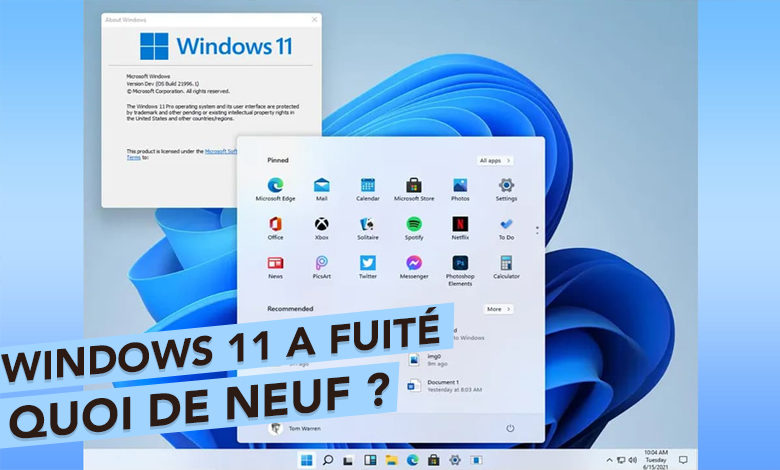This screenshot has width=780, height=470.
Task: Close the About Windows dialog
Action: (314, 19)
